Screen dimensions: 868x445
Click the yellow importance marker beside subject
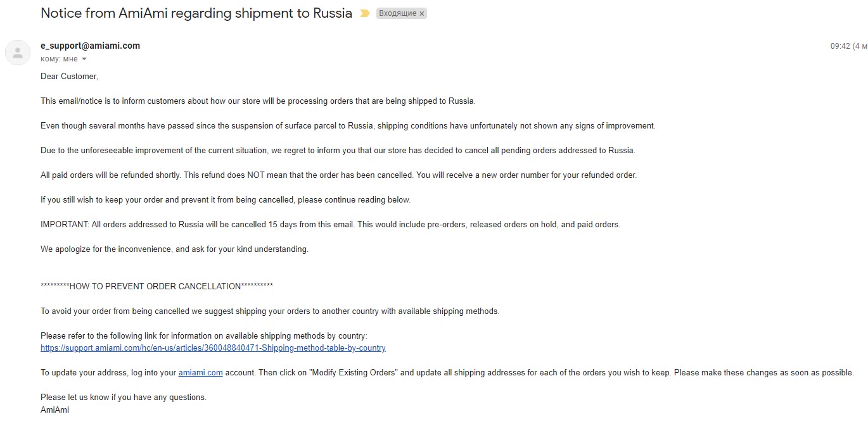tap(364, 13)
